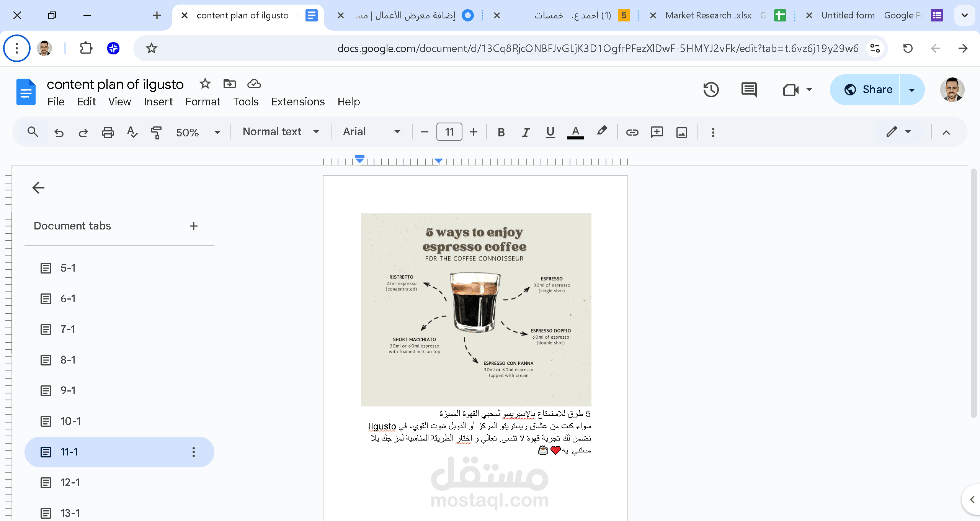This screenshot has width=980, height=521.
Task: Select the espresso coffee infographic image
Action: point(476,310)
